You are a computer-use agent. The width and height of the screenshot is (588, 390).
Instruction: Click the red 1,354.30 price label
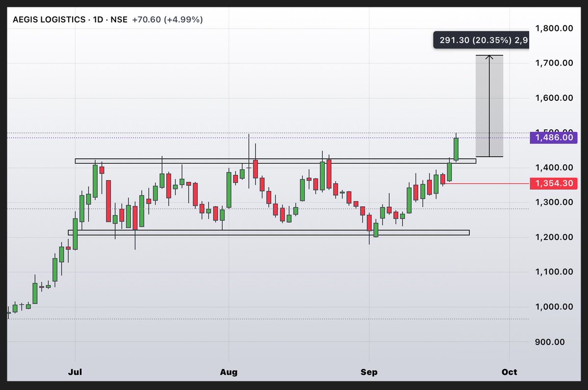point(554,183)
